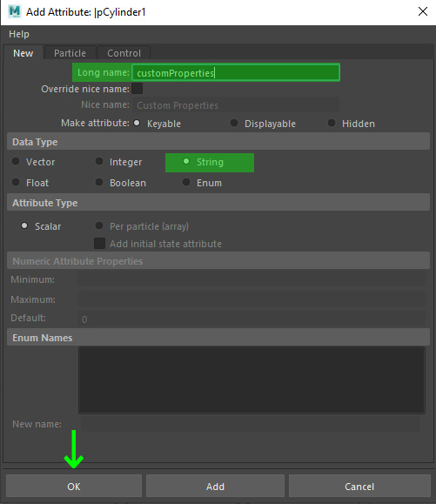Select the Displayable radio button
Screen dimensions: 436x504
(234, 123)
